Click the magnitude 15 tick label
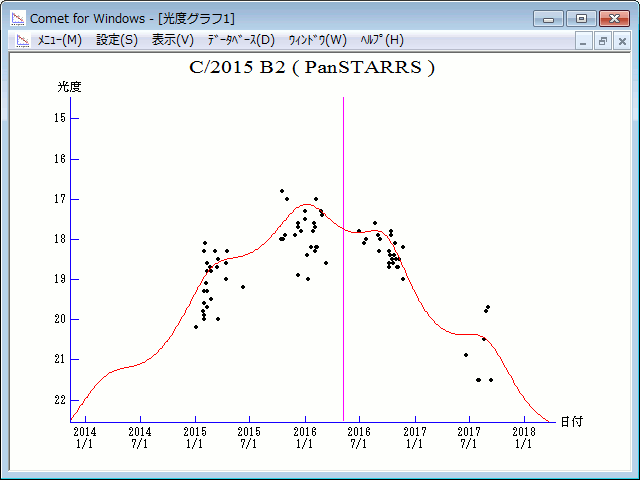This screenshot has height=480, width=640. point(60,118)
